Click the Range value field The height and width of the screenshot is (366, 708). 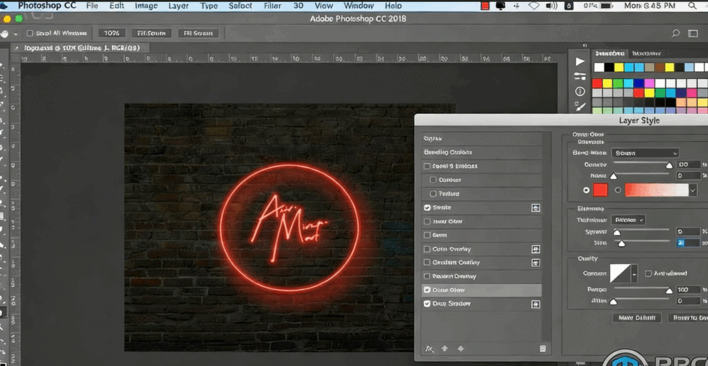[689, 290]
